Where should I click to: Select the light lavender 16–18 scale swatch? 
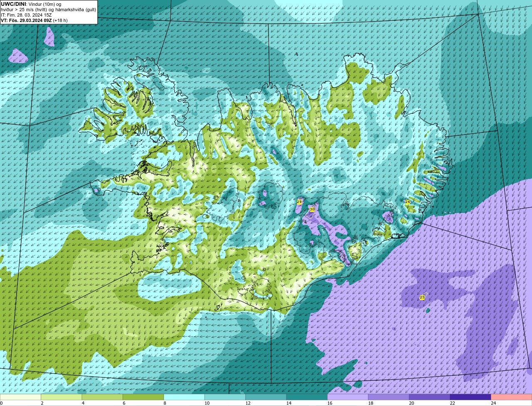tap(348, 397)
